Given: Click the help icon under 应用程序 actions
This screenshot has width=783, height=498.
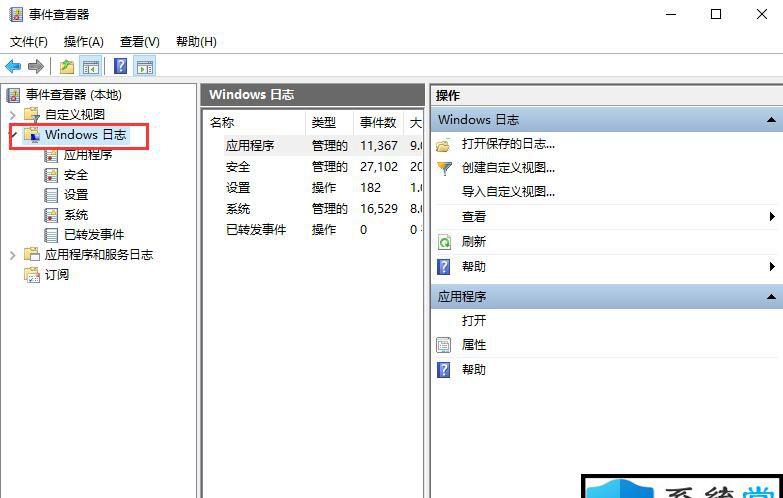Looking at the screenshot, I should pos(443,370).
